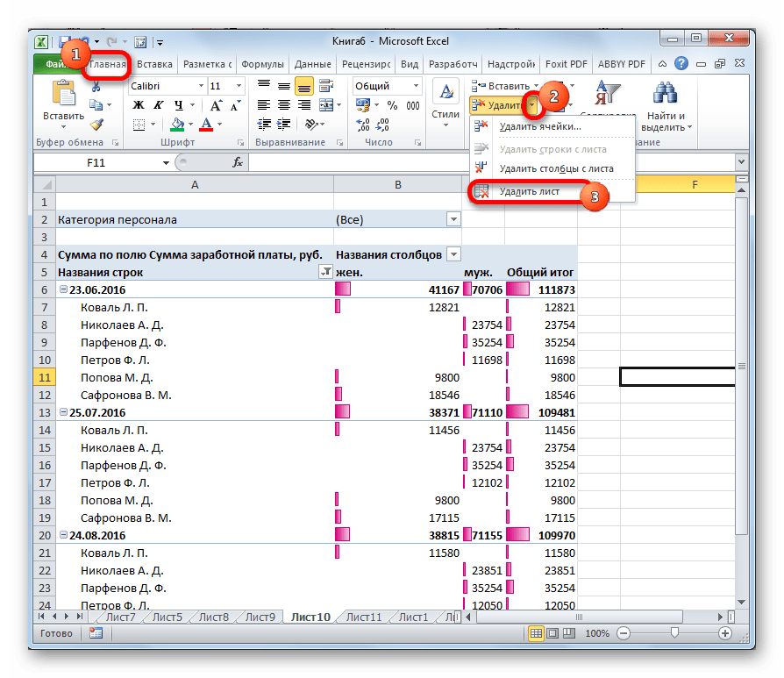Click the red font color A icon

206,125
